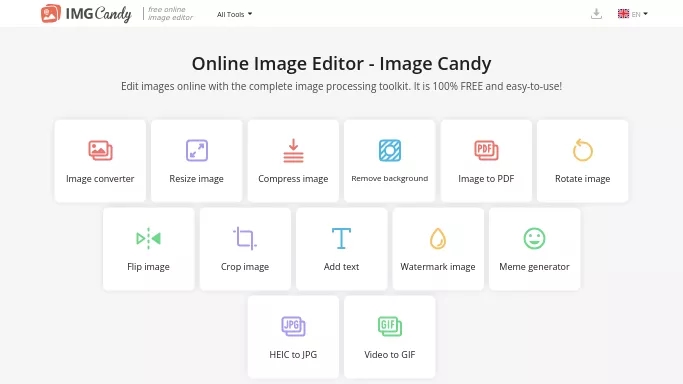
Task: Click the Add text T icon
Action: coord(342,238)
